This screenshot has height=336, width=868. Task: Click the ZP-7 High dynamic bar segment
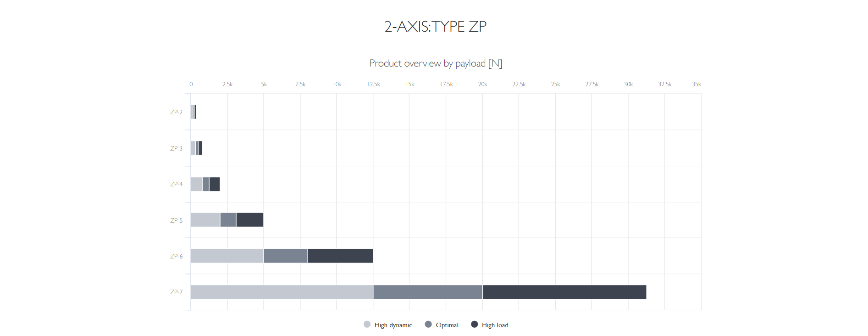[x=282, y=292]
